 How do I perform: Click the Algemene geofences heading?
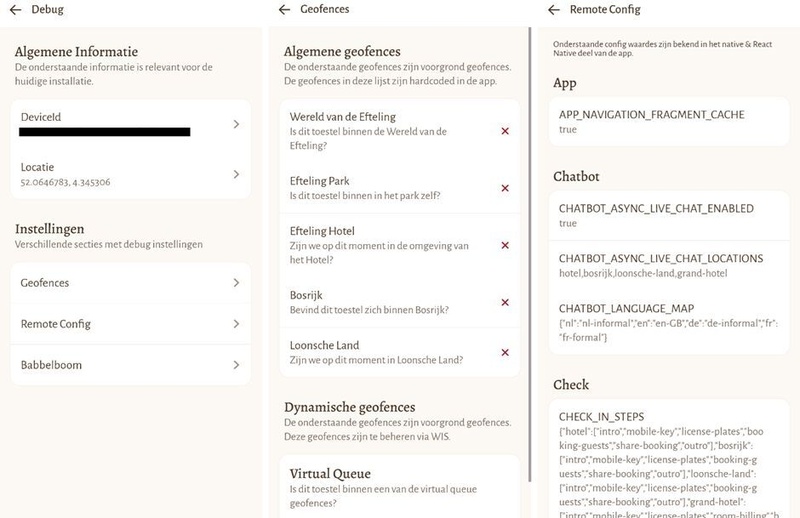tap(342, 52)
